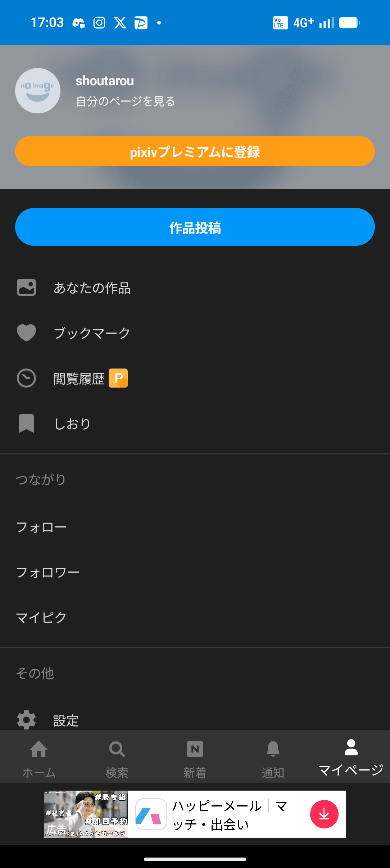
Task: Tap the ad download button
Action: (x=324, y=814)
